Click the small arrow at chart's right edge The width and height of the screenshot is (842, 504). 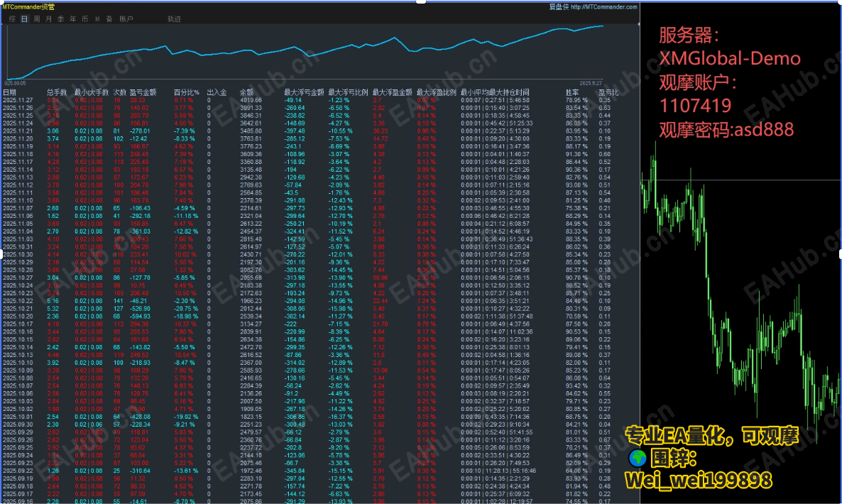[638, 24]
